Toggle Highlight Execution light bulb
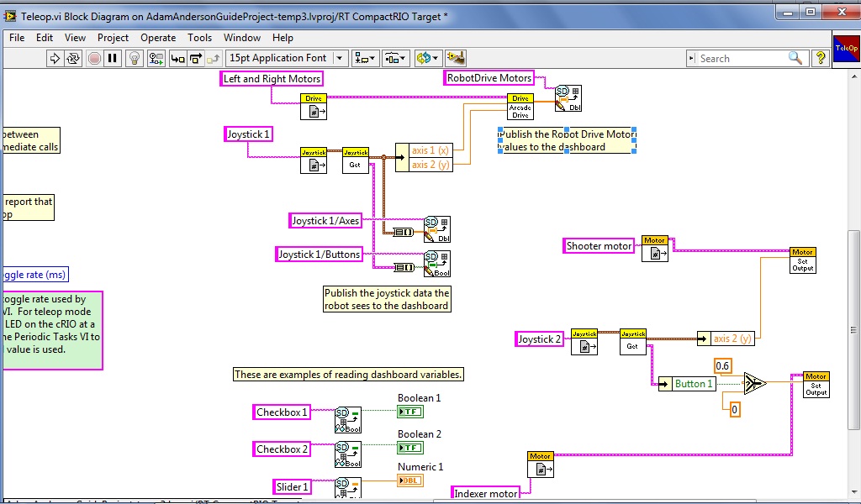The image size is (861, 504). [135, 58]
